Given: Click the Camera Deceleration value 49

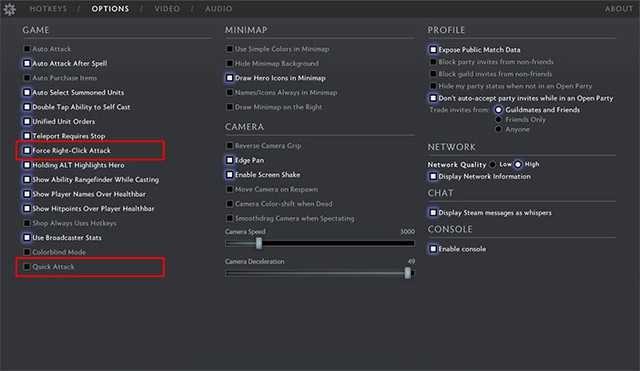Looking at the screenshot, I should (x=411, y=261).
